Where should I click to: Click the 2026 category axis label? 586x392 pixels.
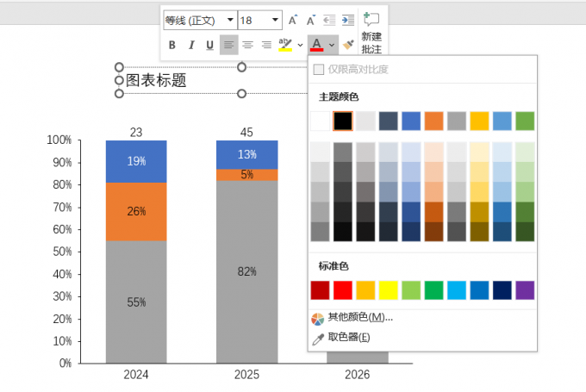pos(358,375)
